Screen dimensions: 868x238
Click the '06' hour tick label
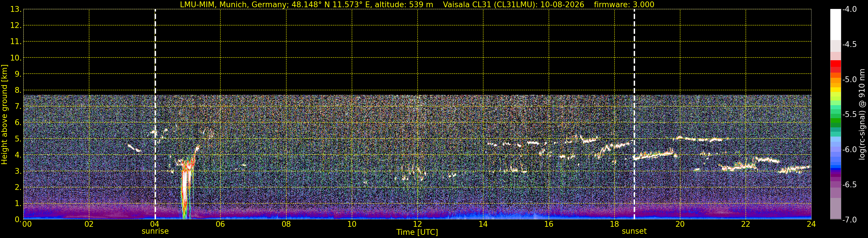coord(220,224)
